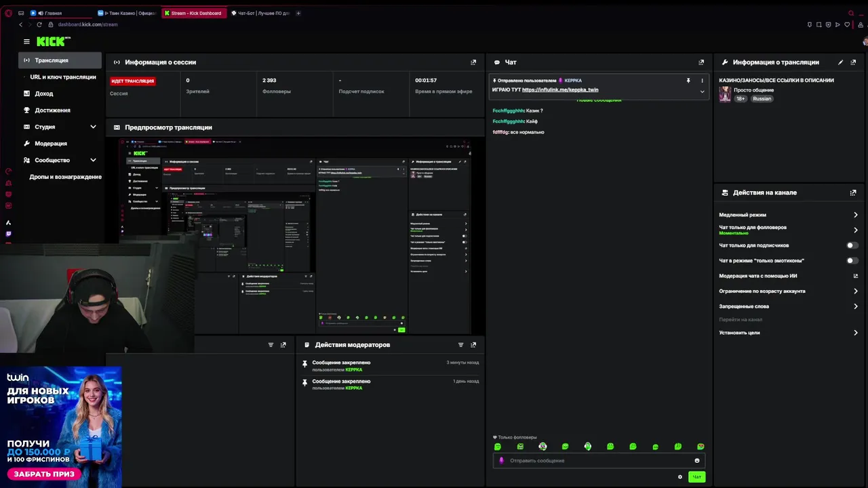This screenshot has height=488, width=868.
Task: Toggle Чат только для подписчиков
Action: click(x=852, y=245)
